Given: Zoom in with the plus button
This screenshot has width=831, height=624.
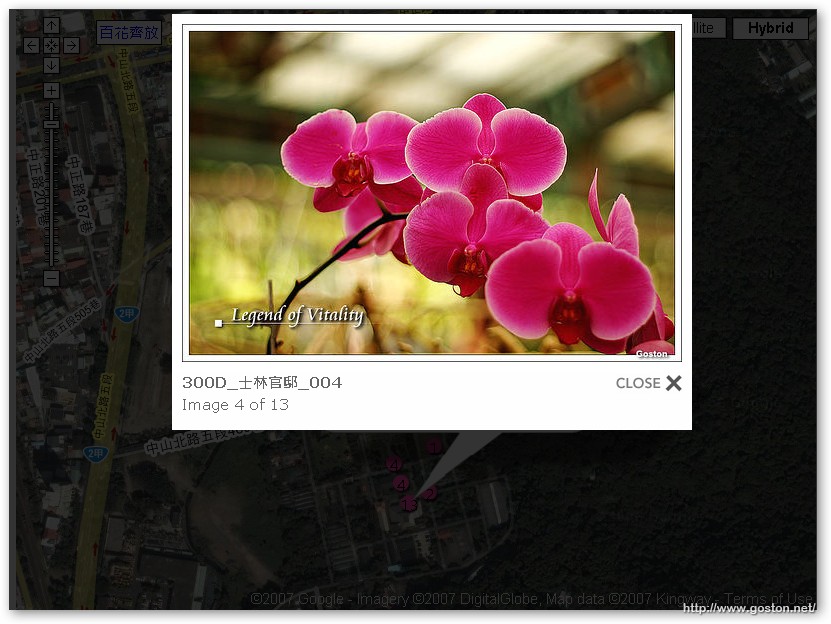Looking at the screenshot, I should (51, 91).
